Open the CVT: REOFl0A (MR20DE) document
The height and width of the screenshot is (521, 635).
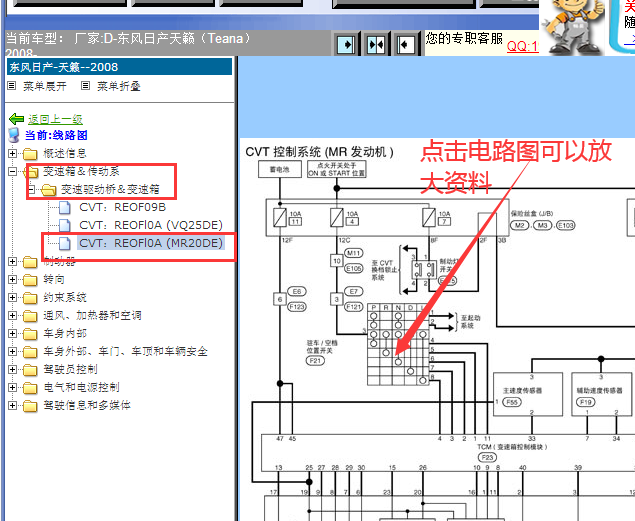(151, 243)
